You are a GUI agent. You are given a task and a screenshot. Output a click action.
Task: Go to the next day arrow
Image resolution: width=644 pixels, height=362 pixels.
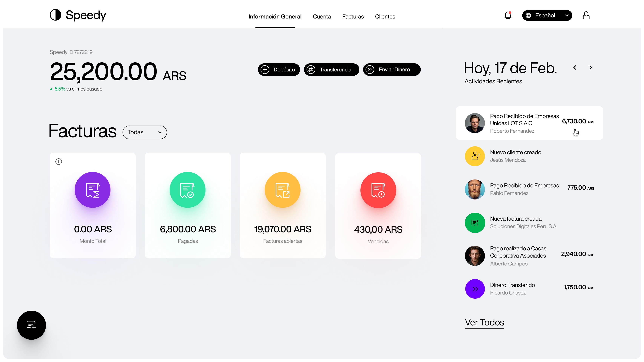[x=591, y=67]
